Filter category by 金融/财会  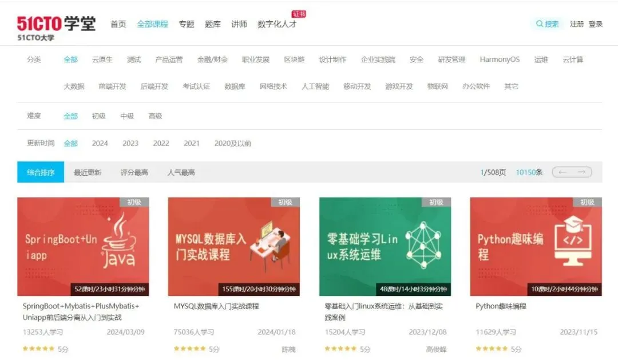pyautogui.click(x=212, y=60)
